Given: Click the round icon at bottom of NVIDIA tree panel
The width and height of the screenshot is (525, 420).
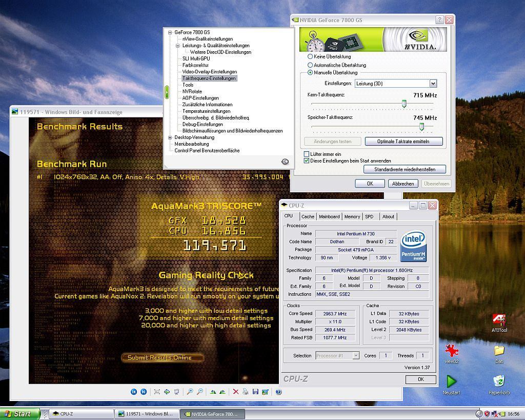Looking at the screenshot, I should pos(285,162).
